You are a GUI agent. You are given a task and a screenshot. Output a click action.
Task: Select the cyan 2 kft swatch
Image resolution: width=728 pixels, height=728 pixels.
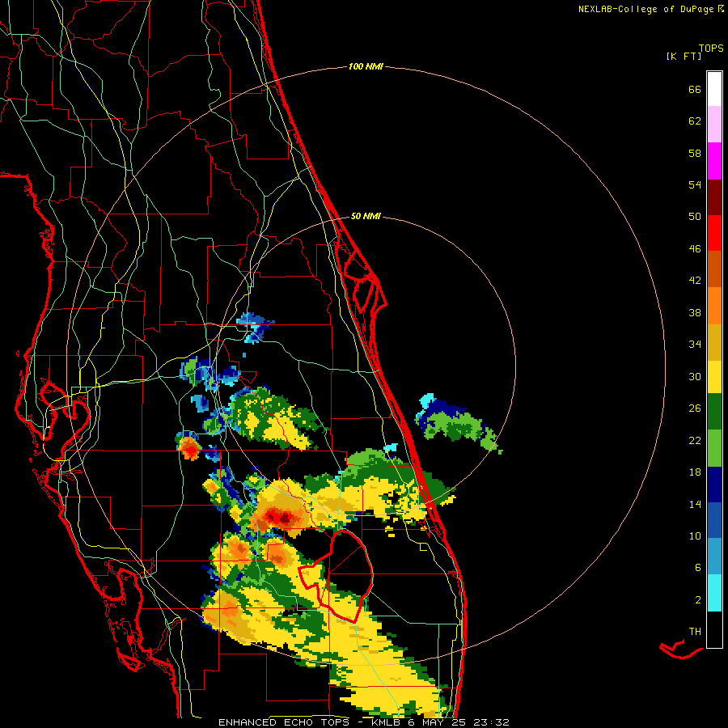(x=714, y=593)
